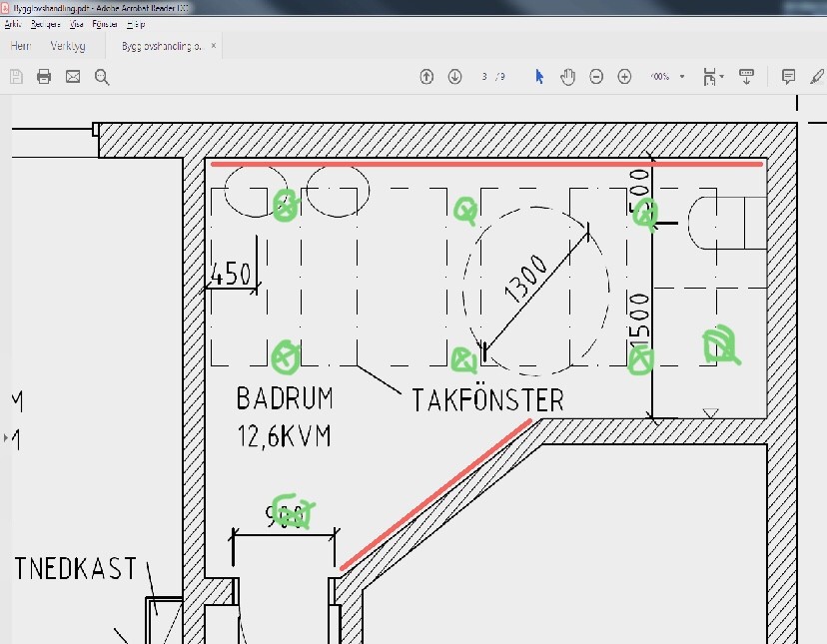827x644 pixels.
Task: Expand the page fit options dropdown
Action: tap(721, 77)
